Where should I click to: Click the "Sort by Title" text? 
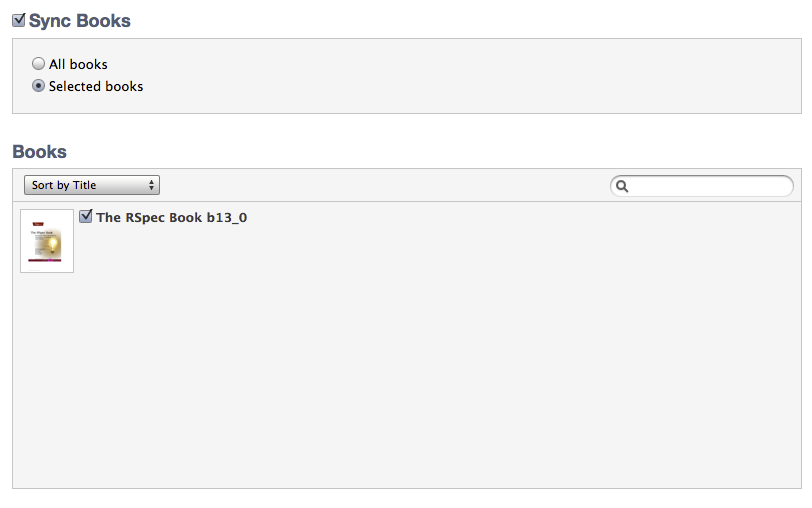point(64,185)
